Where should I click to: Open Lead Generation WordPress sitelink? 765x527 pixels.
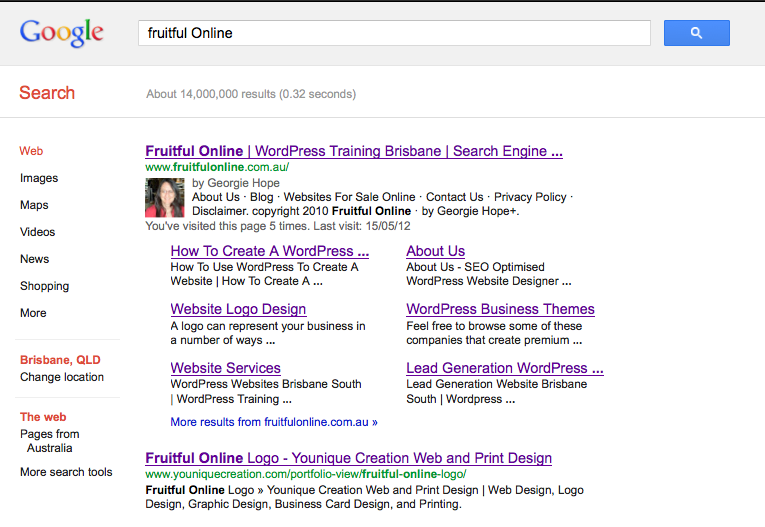pos(505,368)
